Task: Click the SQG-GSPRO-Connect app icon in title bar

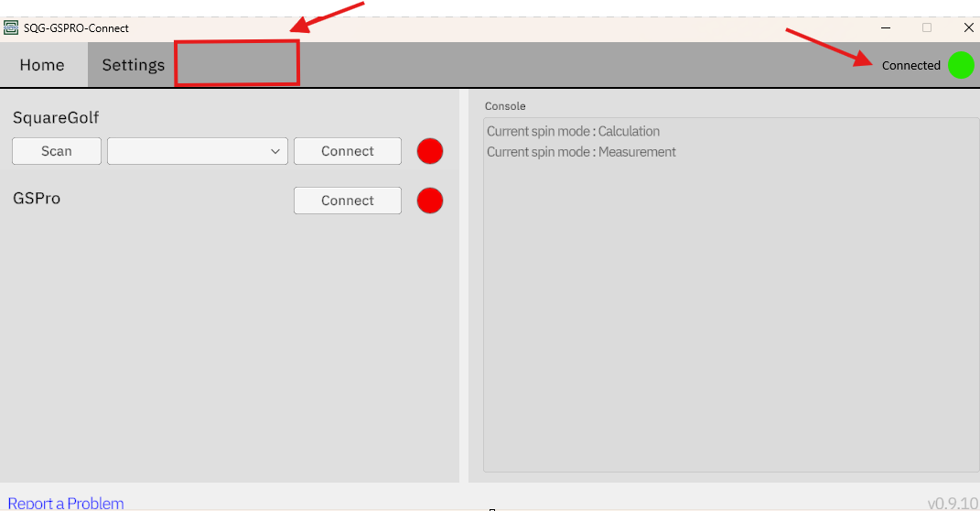Action: pyautogui.click(x=11, y=27)
